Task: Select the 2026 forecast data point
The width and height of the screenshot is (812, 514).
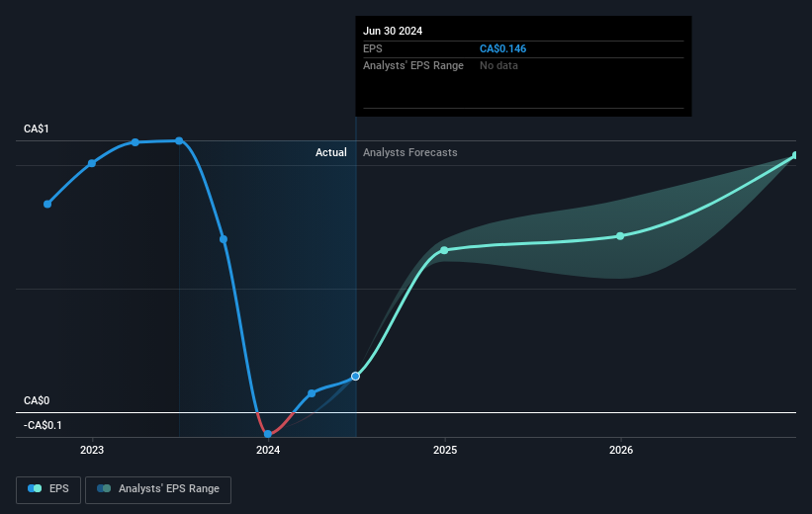Action: [620, 236]
